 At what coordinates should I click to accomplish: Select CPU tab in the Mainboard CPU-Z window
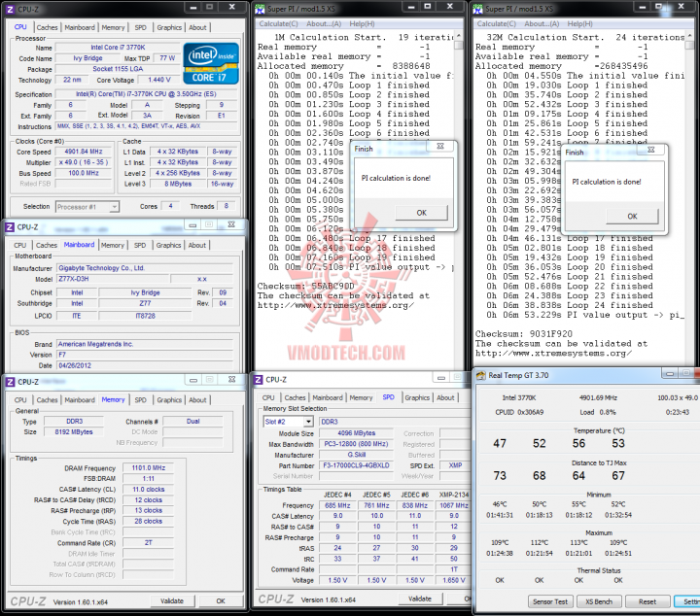(x=20, y=245)
